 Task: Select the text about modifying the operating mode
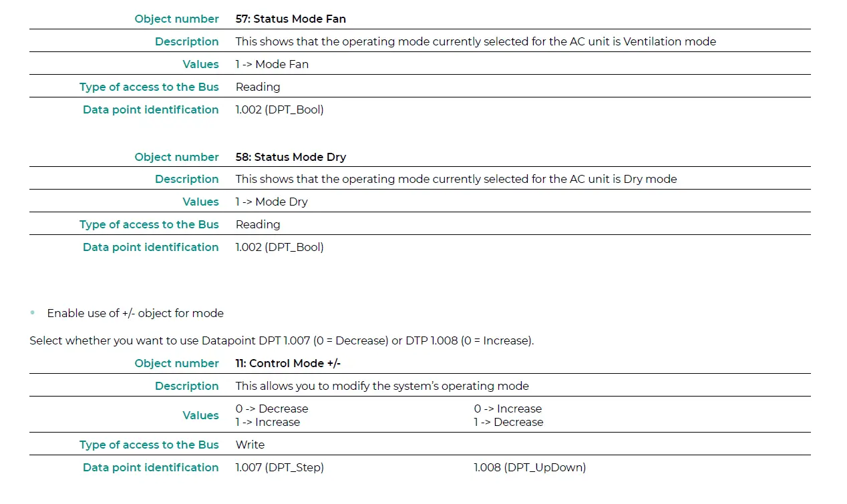pos(382,386)
